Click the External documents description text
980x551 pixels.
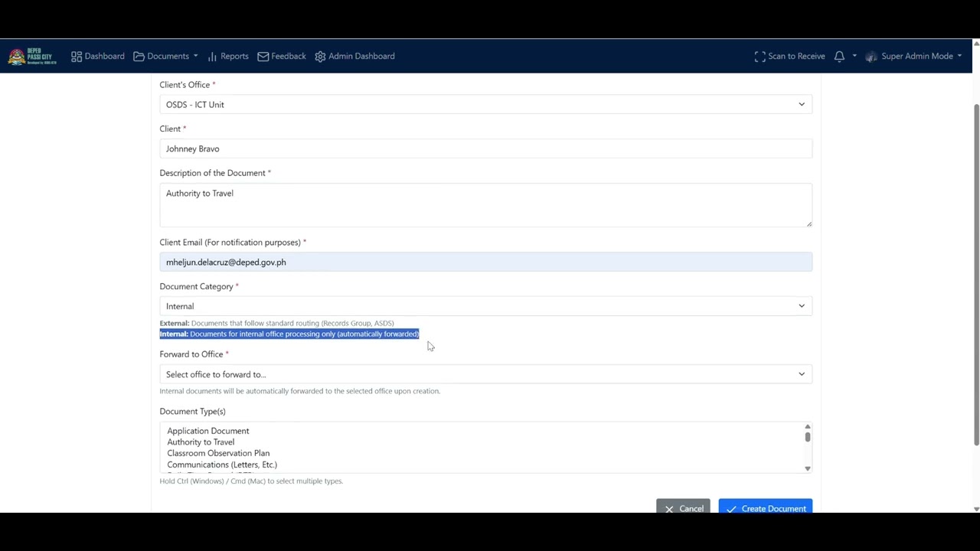pyautogui.click(x=276, y=323)
